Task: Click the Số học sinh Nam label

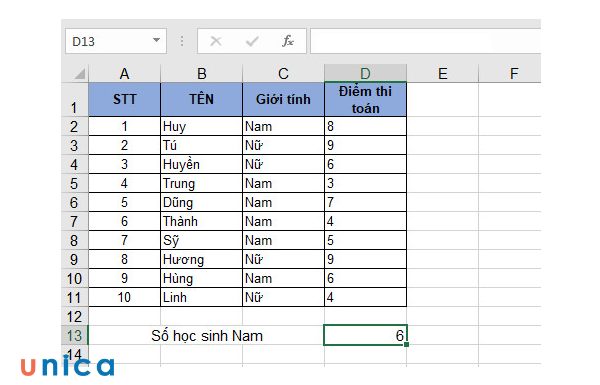Action: tap(207, 336)
